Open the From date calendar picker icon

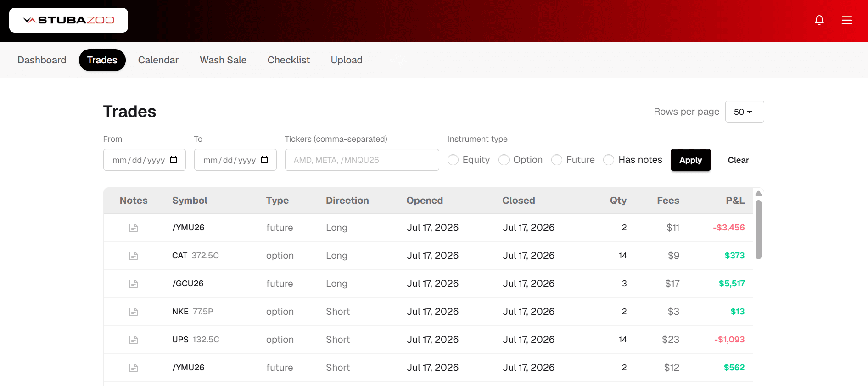pyautogui.click(x=174, y=160)
